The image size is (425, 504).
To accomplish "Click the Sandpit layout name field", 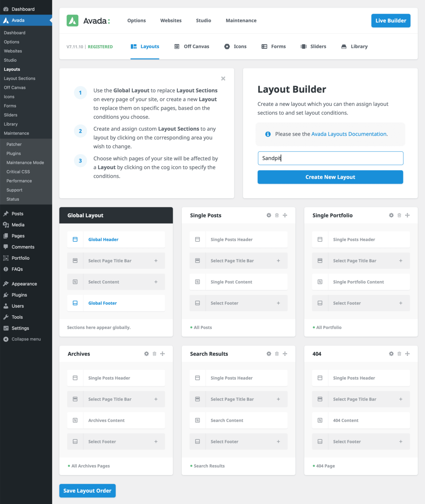I will [330, 158].
